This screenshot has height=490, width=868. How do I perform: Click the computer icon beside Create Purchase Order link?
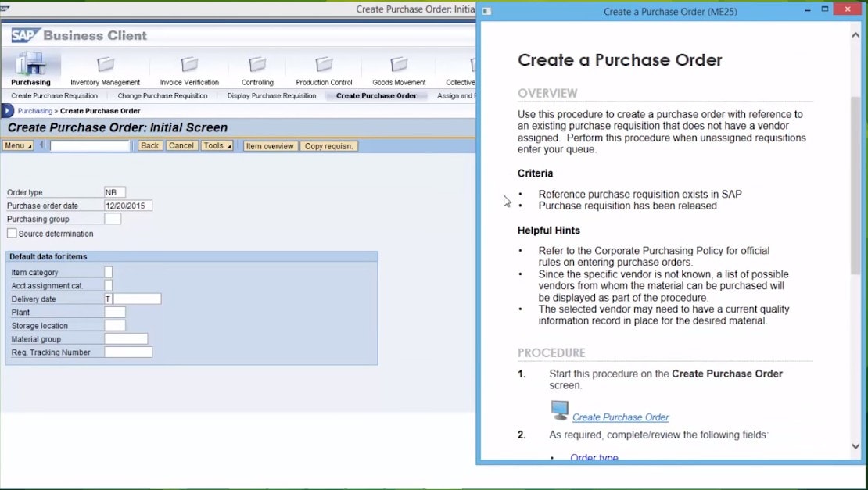560,410
